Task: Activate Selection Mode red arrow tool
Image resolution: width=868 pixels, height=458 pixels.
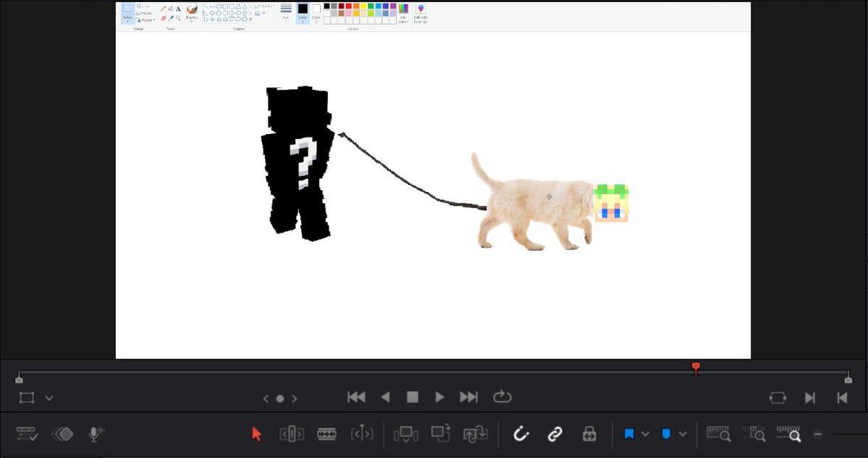Action: 256,433
